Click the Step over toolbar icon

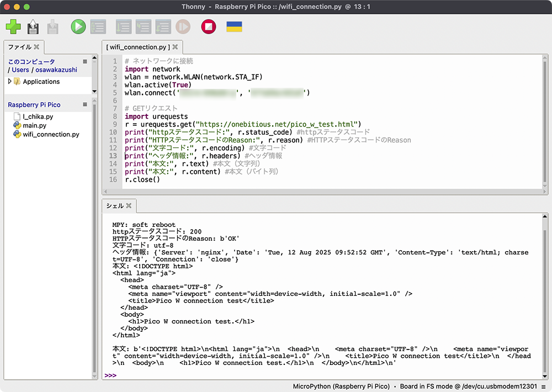(x=124, y=27)
